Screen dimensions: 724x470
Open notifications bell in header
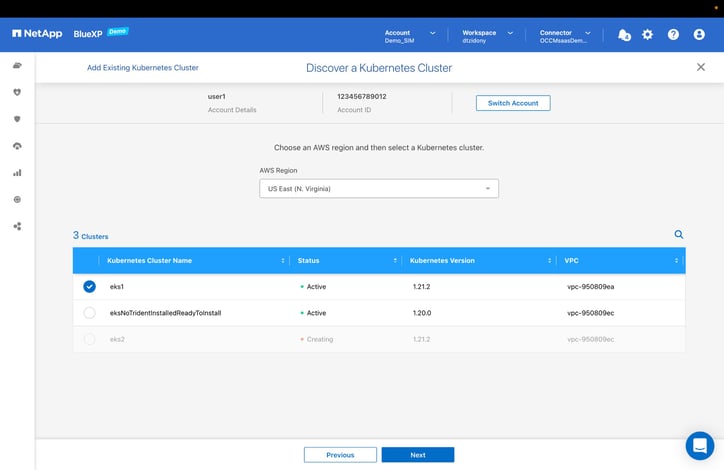tap(624, 34)
